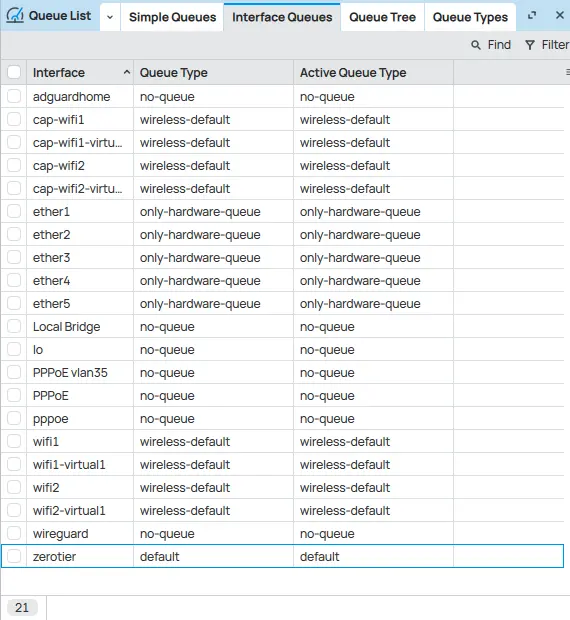Viewport: 570px width, 620px height.
Task: Open the tab list dropdown chevron
Action: point(110,17)
